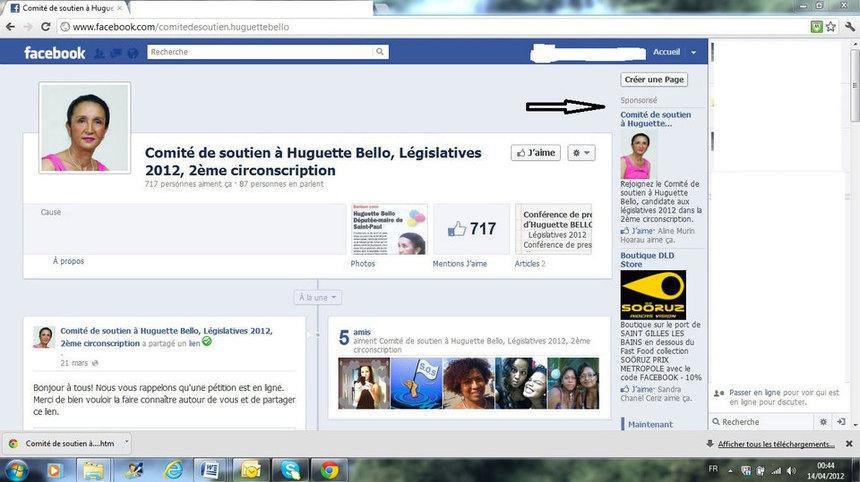Viewport: 860px width, 482px height.
Task: Hide chat sidebar with arrow icon
Action: [841, 422]
